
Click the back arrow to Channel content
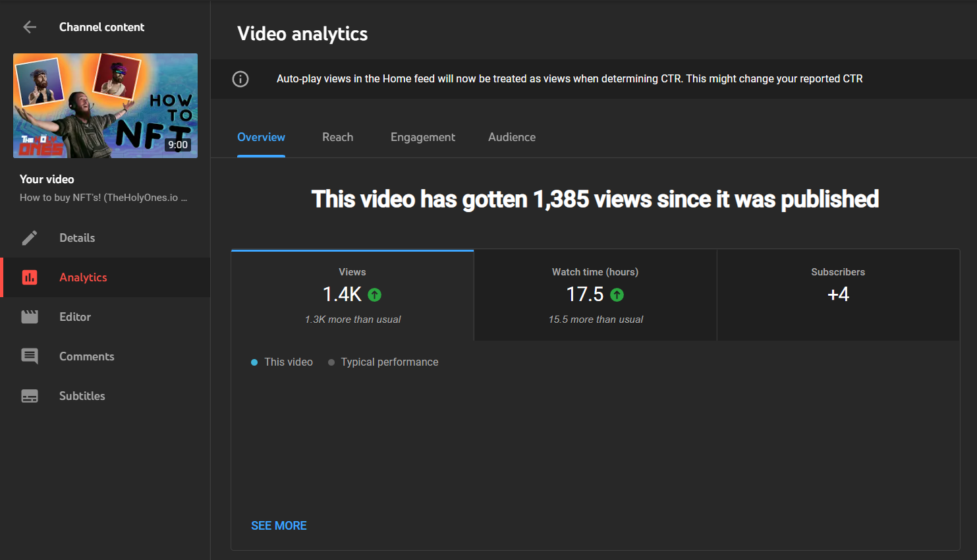29,26
